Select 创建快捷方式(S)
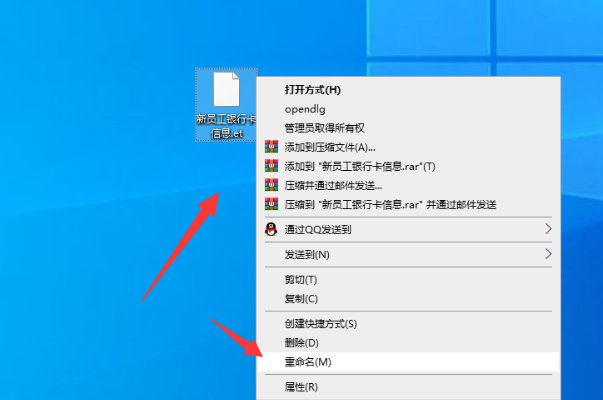Image resolution: width=603 pixels, height=400 pixels. (408, 324)
